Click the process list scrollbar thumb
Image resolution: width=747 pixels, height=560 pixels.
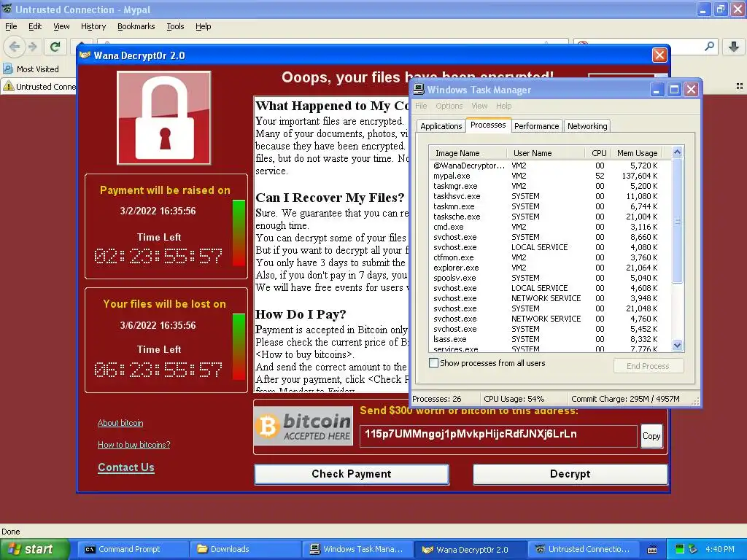(677, 221)
